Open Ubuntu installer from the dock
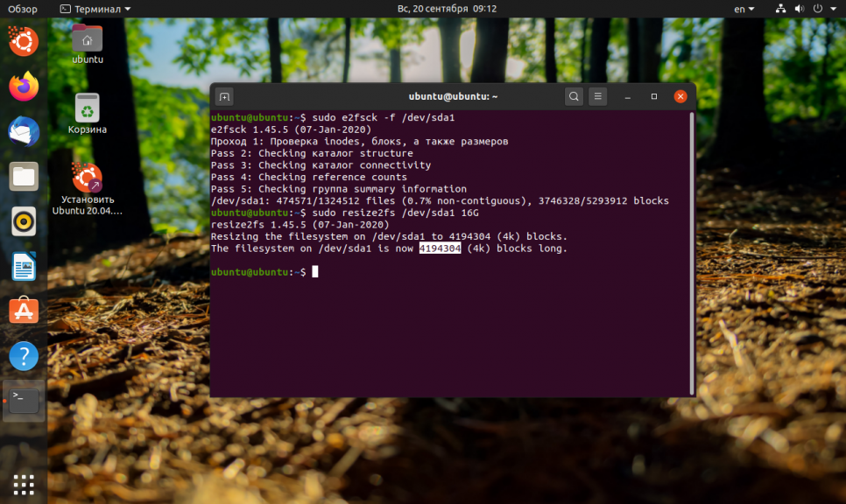846x504 pixels. coord(23,41)
